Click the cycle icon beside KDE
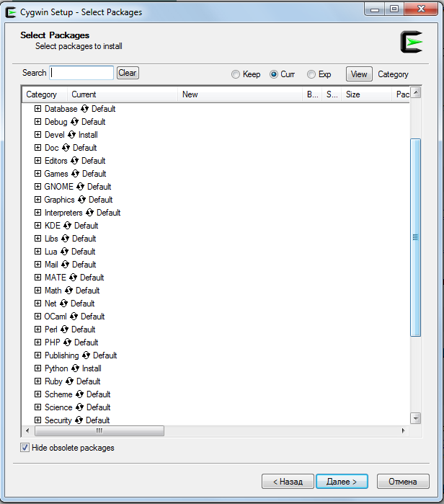 [67, 225]
